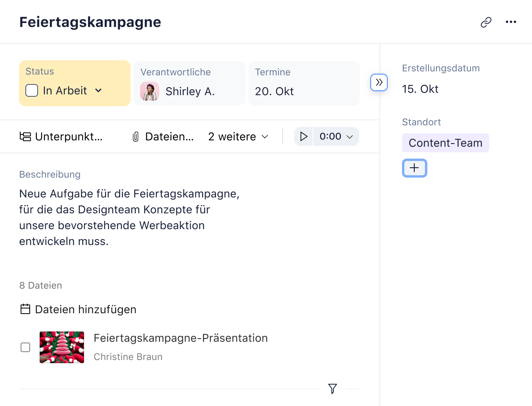Collapse the side panel with double chevron
The height and width of the screenshot is (406, 532).
click(379, 82)
